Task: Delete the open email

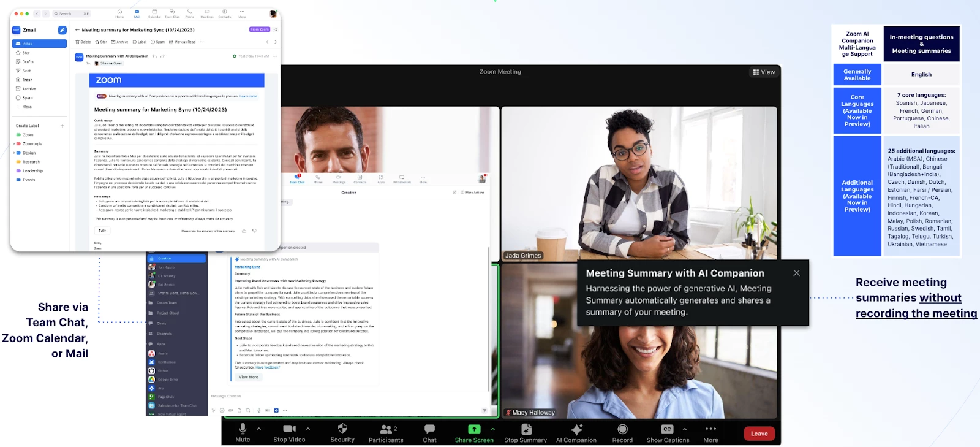Action: point(83,42)
